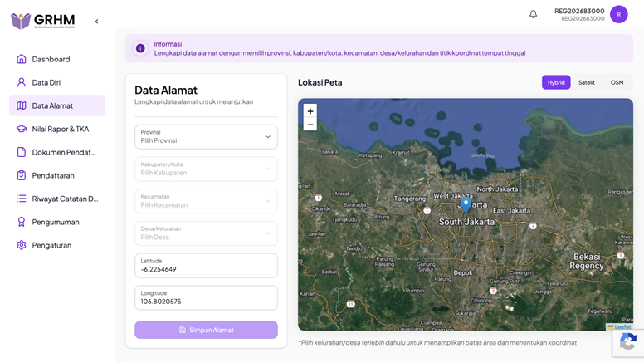Click the graduation cap icon for Nilai Rapor
This screenshot has height=363, width=644.
[x=22, y=129]
